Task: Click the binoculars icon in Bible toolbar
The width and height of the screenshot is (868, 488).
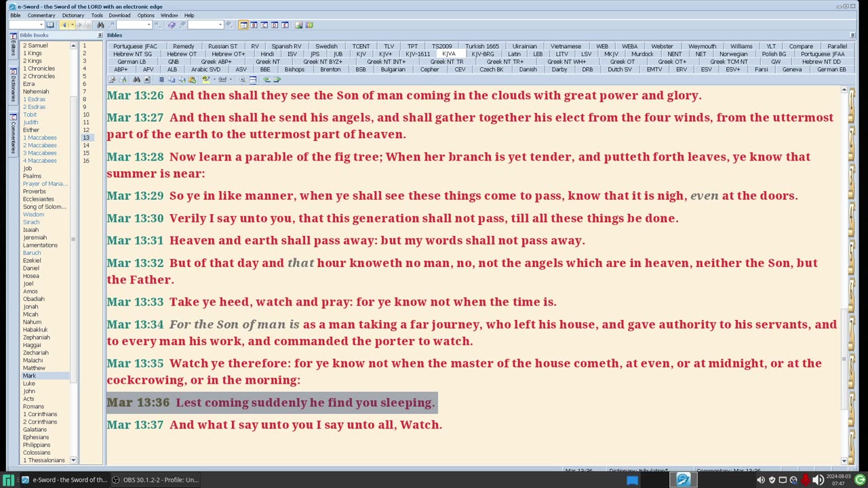Action: (136, 79)
